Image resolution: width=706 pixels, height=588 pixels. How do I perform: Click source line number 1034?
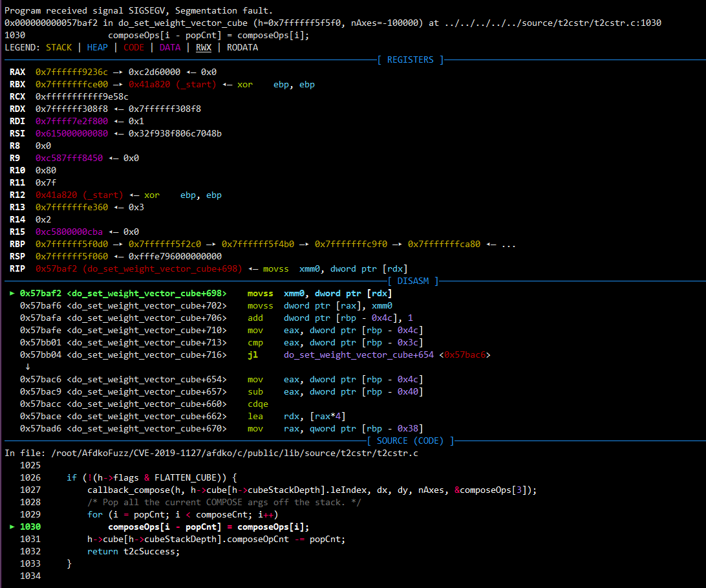coord(30,576)
